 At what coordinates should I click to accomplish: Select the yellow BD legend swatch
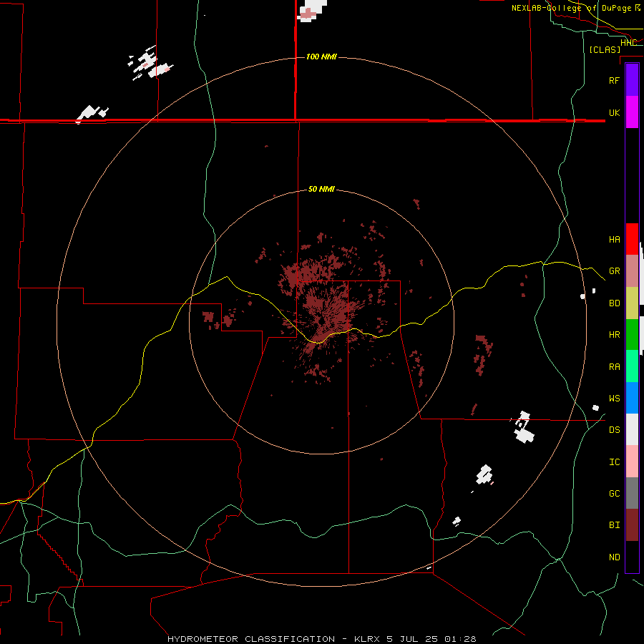click(632, 303)
